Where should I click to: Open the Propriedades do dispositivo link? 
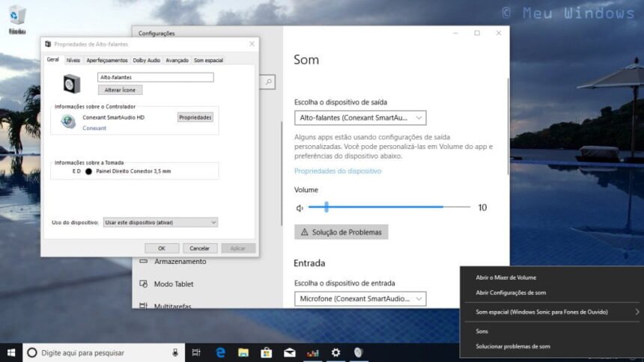338,171
